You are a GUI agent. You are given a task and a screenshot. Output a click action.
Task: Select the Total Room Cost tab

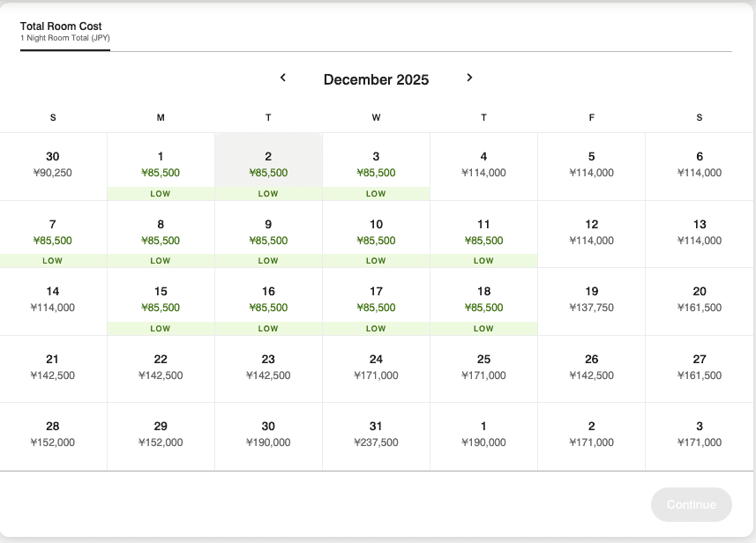64,31
